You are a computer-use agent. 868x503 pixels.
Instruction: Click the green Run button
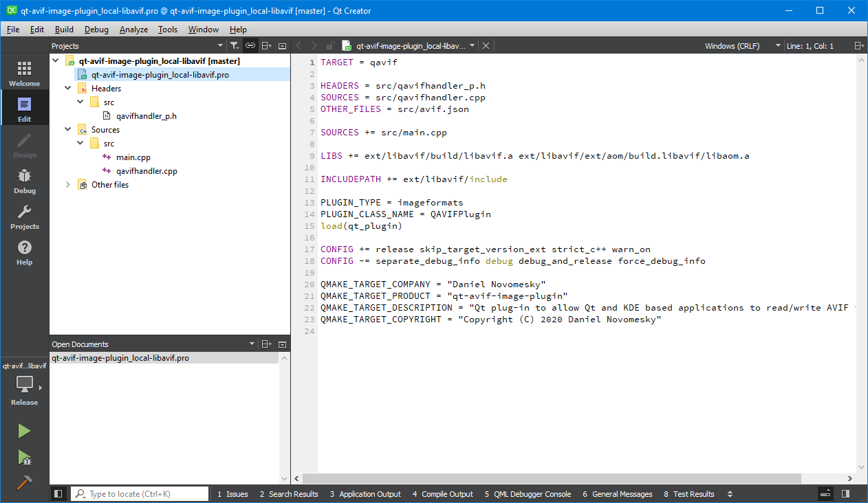24,431
